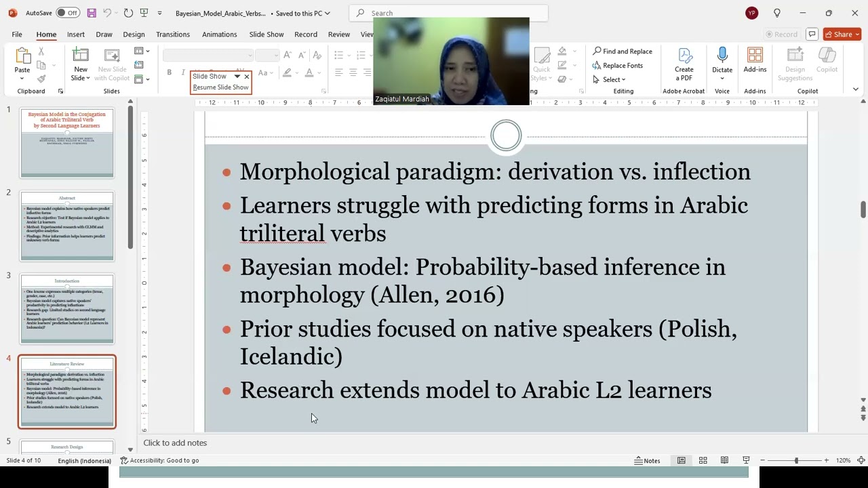Toggle Italic formatting
The width and height of the screenshot is (868, 488).
(x=182, y=73)
